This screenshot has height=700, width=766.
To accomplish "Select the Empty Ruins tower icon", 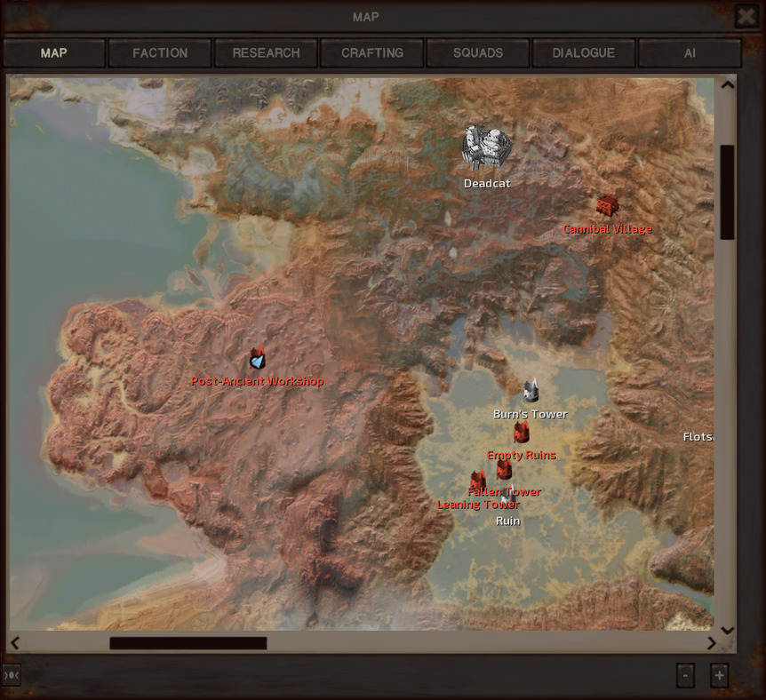I will (x=522, y=432).
